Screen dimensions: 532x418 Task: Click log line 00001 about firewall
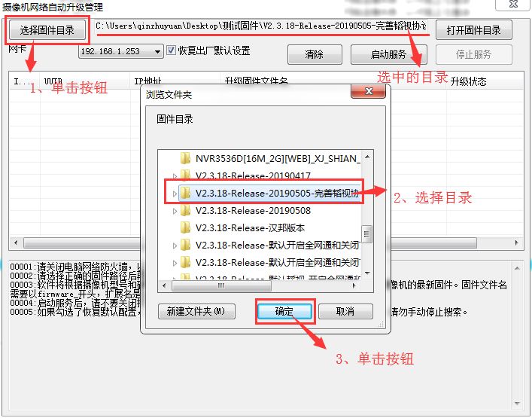point(75,267)
